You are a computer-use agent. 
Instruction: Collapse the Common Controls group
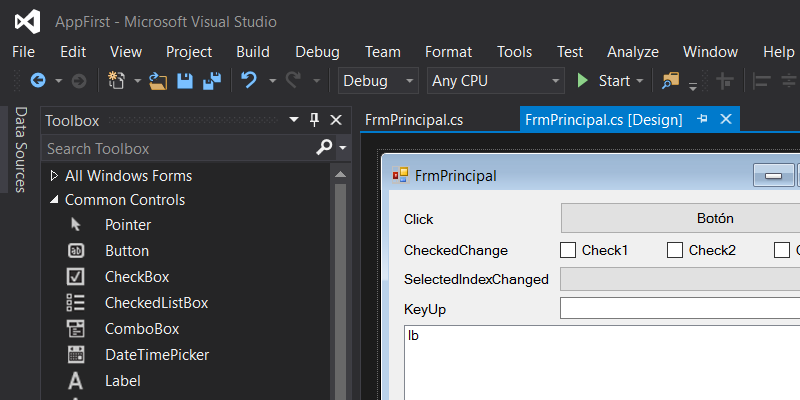point(54,200)
